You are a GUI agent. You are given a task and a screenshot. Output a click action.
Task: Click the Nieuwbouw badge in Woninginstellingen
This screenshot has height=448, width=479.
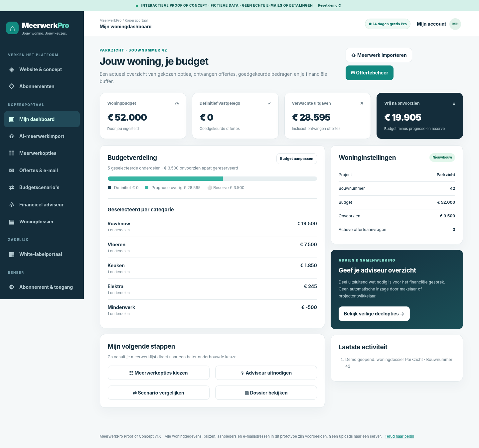pos(442,158)
